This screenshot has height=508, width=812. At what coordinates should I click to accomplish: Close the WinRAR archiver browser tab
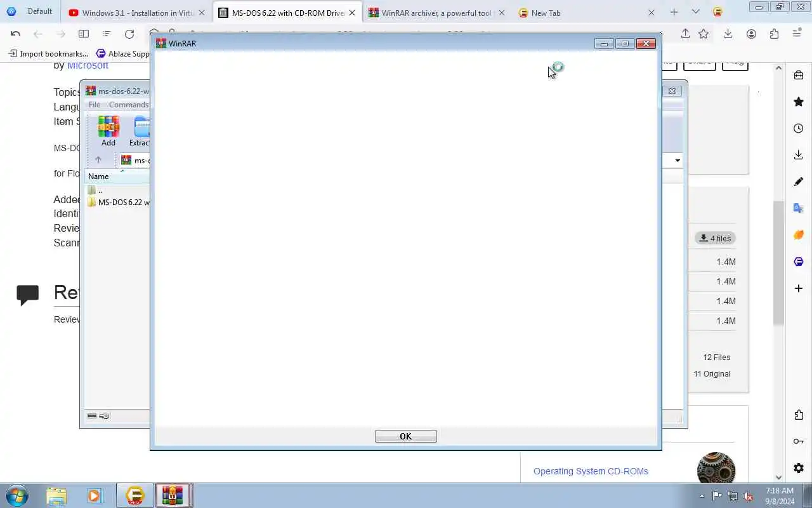[x=501, y=13]
